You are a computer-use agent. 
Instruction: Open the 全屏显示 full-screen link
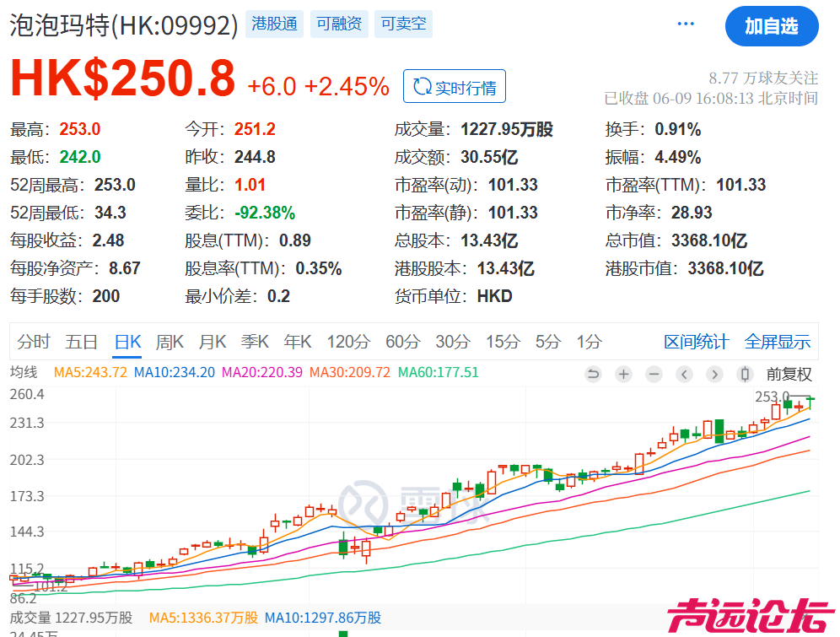click(777, 342)
